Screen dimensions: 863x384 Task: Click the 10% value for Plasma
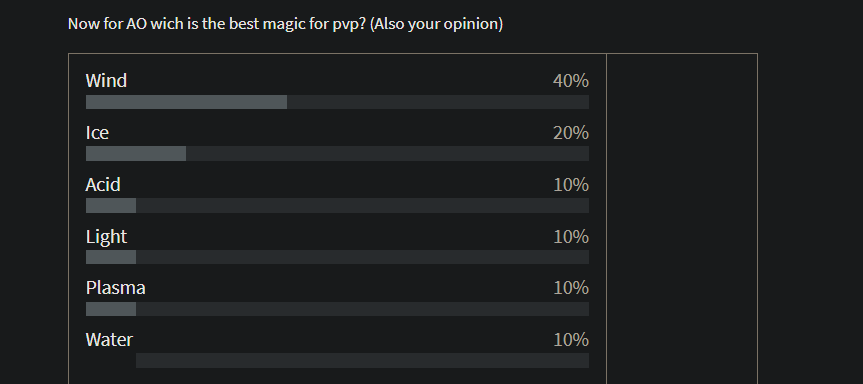click(x=571, y=288)
